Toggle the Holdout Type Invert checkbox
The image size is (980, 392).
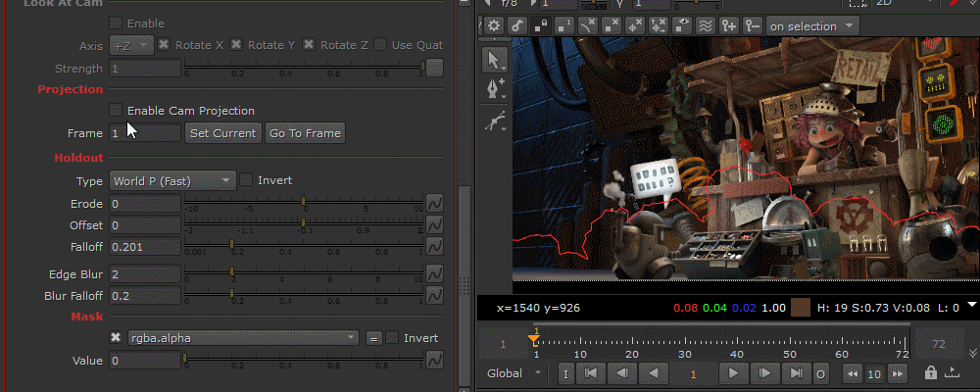click(x=246, y=180)
